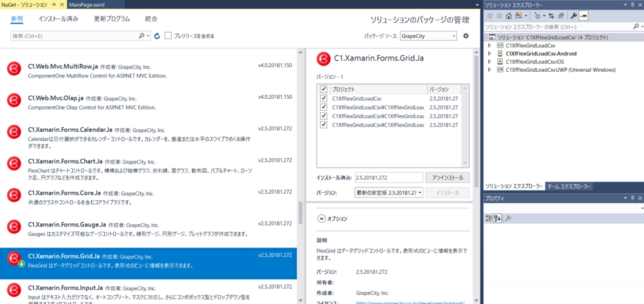Screen dimensions: 644x304
Task: Open バージョン 最新の安定版 dropdown
Action: 389,193
